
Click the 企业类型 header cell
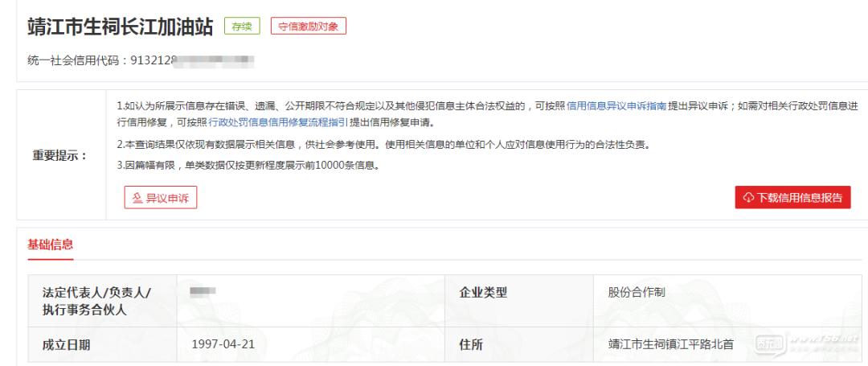coord(482,292)
